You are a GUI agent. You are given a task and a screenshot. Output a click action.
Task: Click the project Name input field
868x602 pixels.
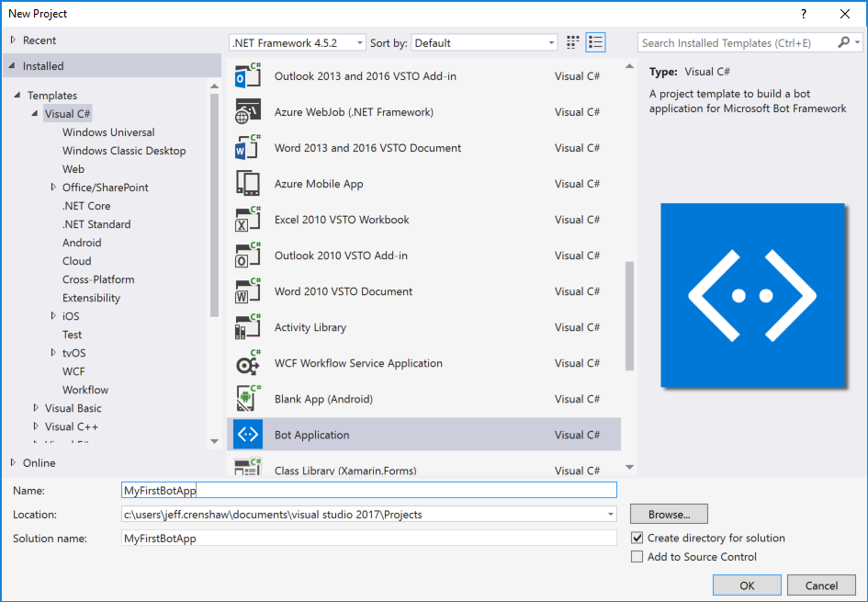tap(368, 490)
